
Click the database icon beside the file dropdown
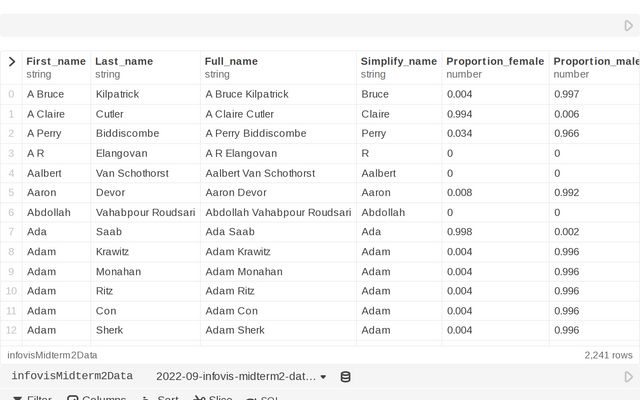(346, 377)
